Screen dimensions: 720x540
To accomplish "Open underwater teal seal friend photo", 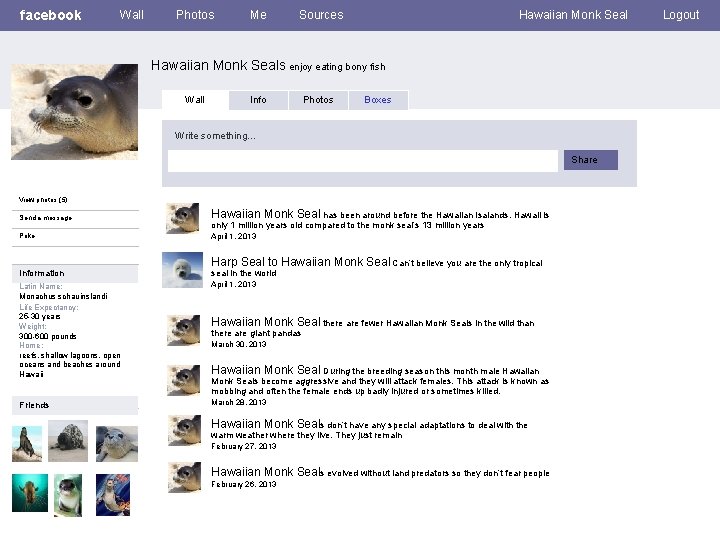I will click(x=30, y=493).
